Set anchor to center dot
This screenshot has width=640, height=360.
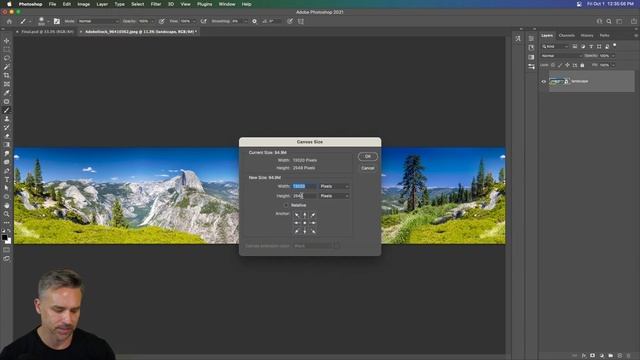pos(305,223)
